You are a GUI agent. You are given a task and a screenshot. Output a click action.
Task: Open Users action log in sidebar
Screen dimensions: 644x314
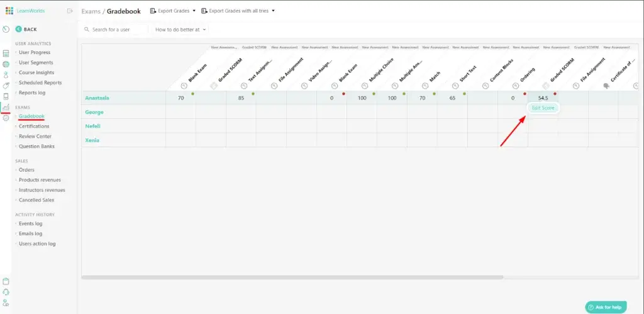point(37,244)
